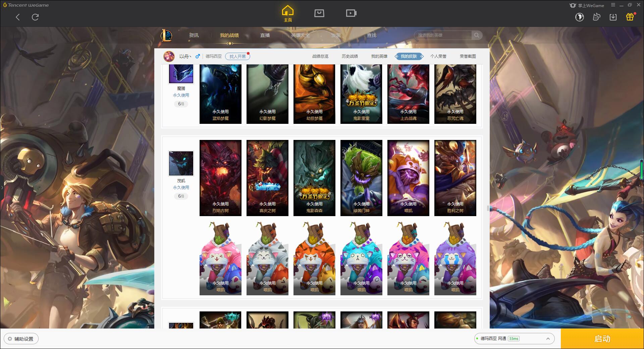
Task: Open the 蓝焰梦魔 skin card
Action: point(220,94)
